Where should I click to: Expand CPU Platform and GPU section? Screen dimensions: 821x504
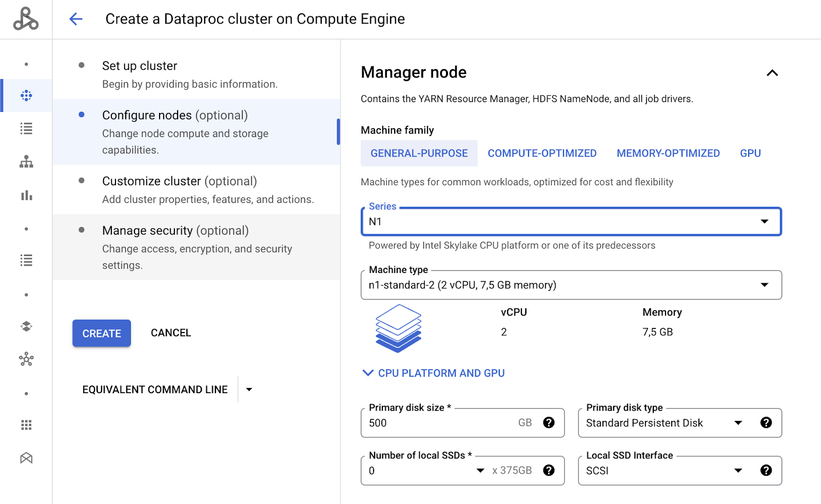point(434,373)
